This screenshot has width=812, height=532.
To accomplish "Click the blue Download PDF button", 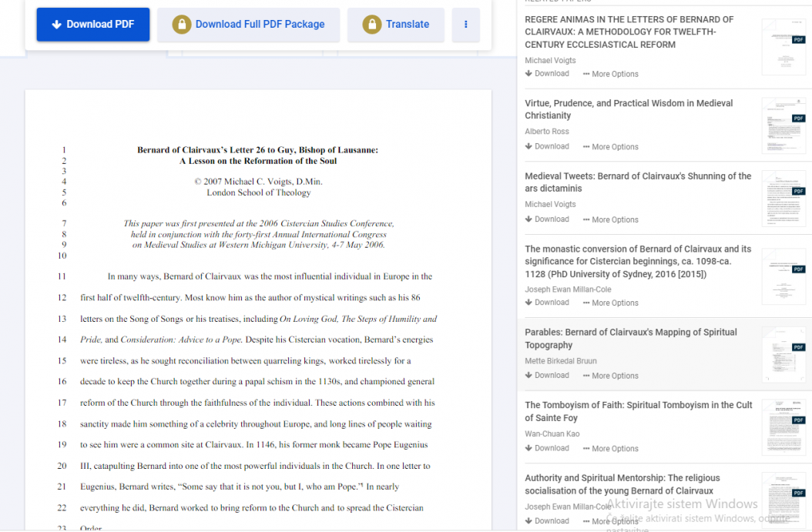I will point(93,25).
